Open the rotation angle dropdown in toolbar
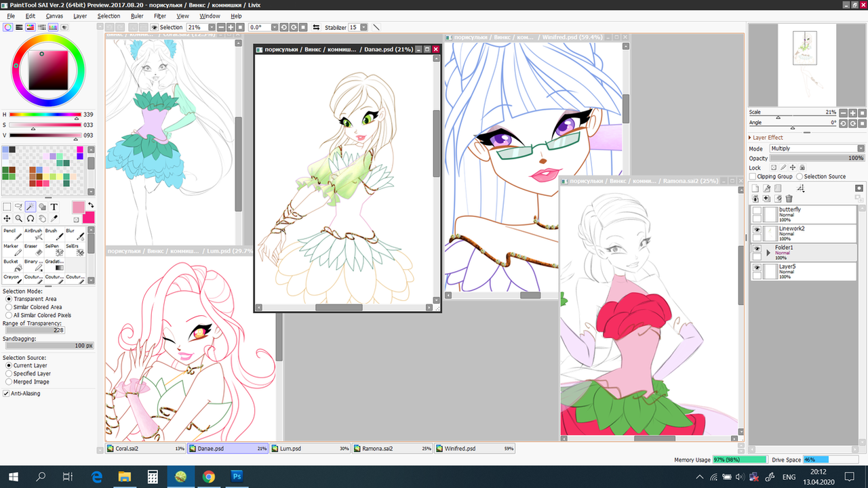This screenshot has width=868, height=488. click(275, 27)
